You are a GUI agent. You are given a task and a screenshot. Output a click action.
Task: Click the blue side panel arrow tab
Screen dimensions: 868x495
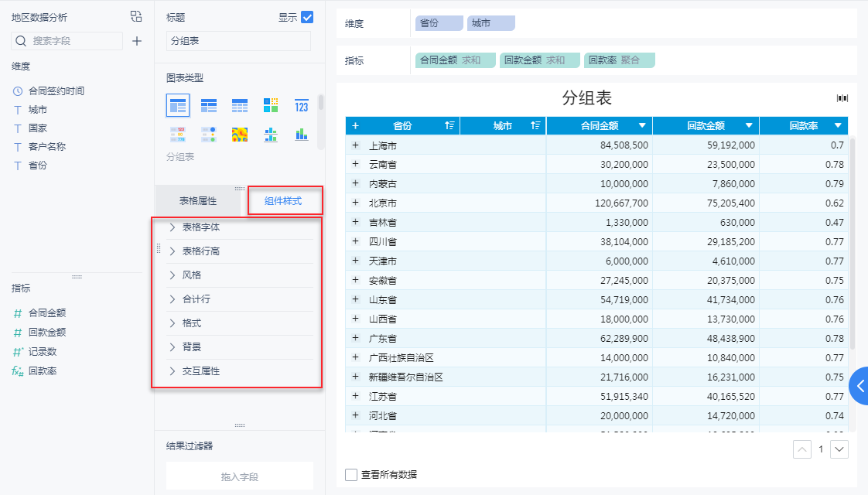pos(859,386)
